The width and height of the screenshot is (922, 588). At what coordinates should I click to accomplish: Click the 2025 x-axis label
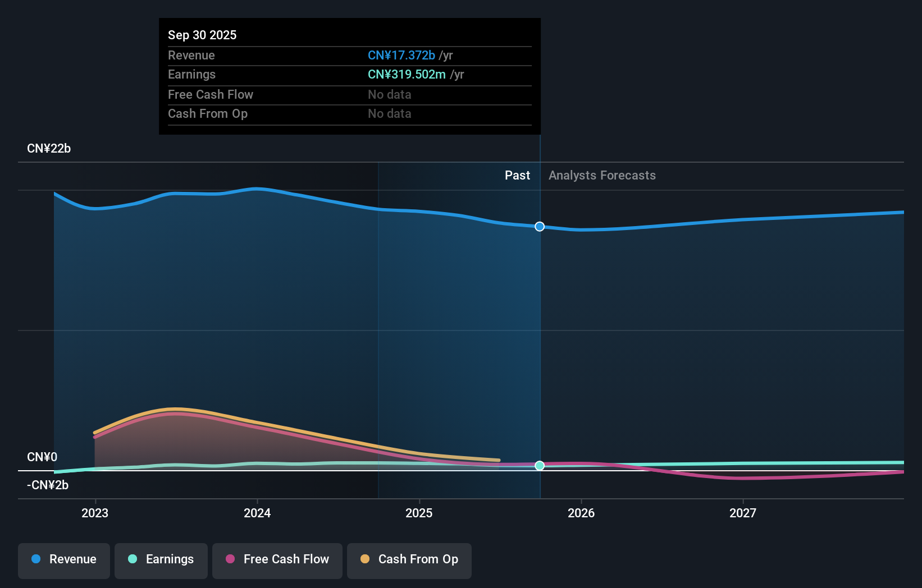(419, 513)
